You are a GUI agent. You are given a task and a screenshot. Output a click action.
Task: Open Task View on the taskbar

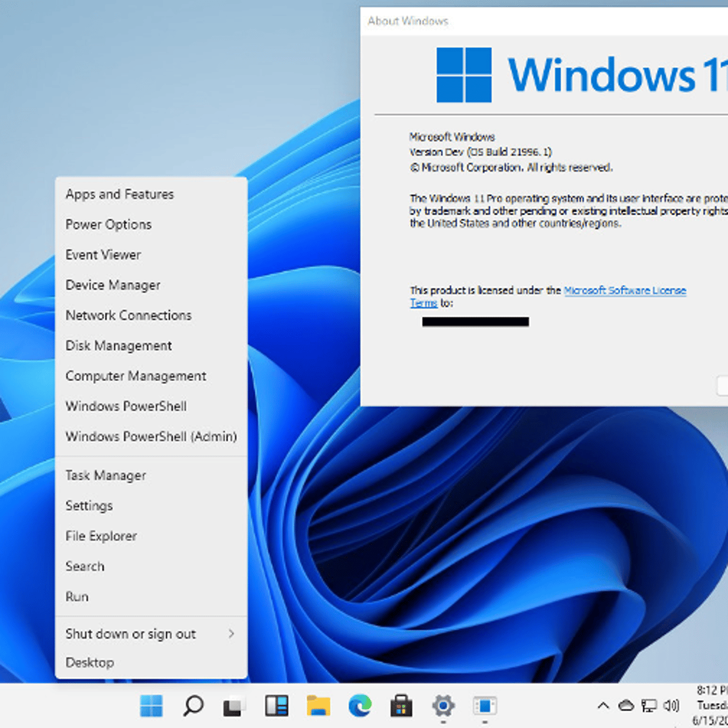pos(235,706)
